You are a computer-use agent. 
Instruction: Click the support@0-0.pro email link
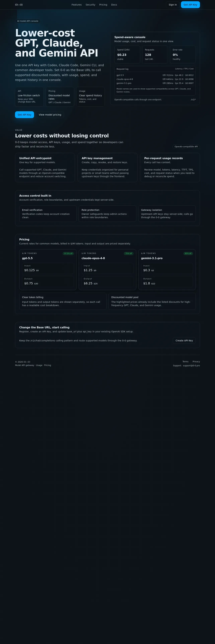click(191, 365)
